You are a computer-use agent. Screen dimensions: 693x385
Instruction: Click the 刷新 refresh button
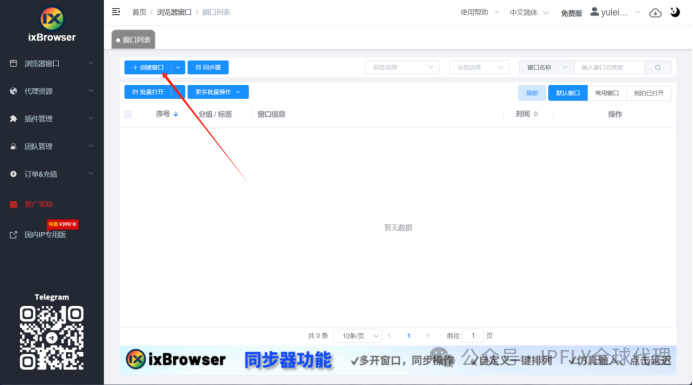pos(532,93)
